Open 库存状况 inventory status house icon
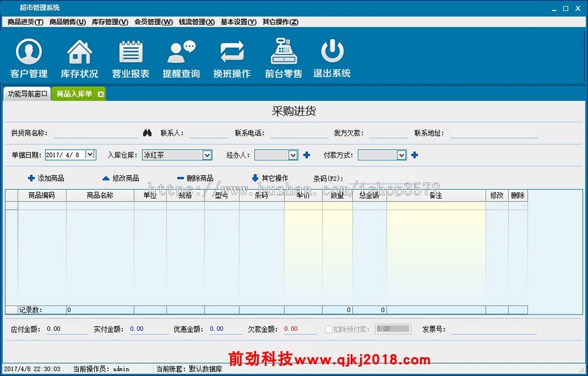The image size is (588, 376). pyautogui.click(x=80, y=59)
